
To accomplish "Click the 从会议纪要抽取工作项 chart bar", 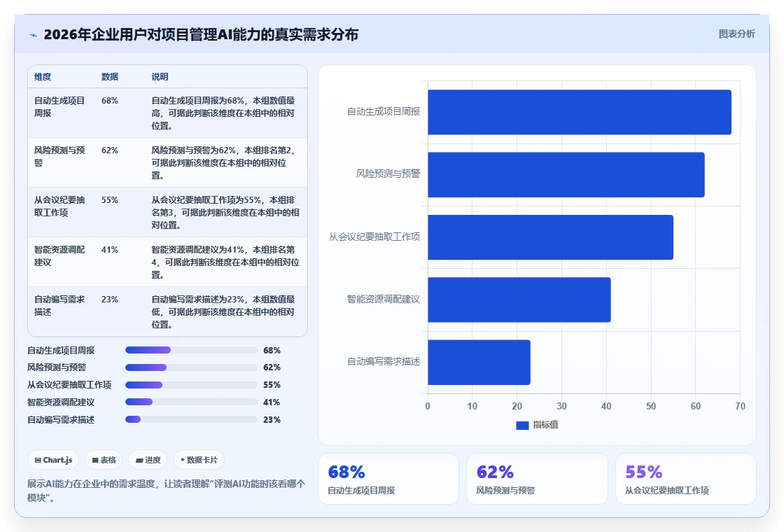I will [x=550, y=237].
